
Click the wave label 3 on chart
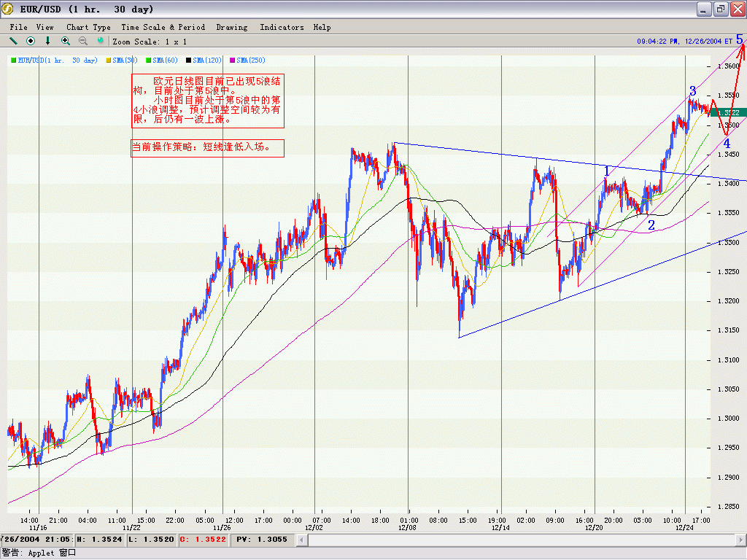(693, 90)
